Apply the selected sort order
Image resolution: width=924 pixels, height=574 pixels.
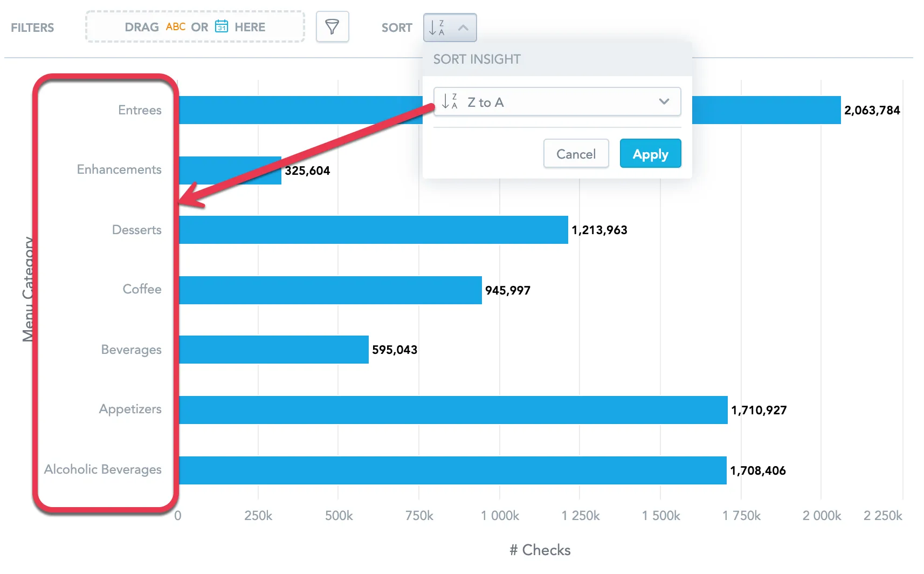point(650,153)
